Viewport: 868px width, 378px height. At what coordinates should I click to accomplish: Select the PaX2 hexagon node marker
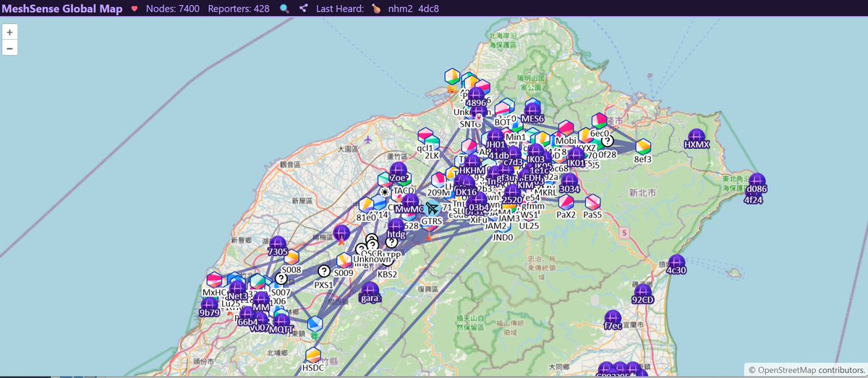point(566,202)
